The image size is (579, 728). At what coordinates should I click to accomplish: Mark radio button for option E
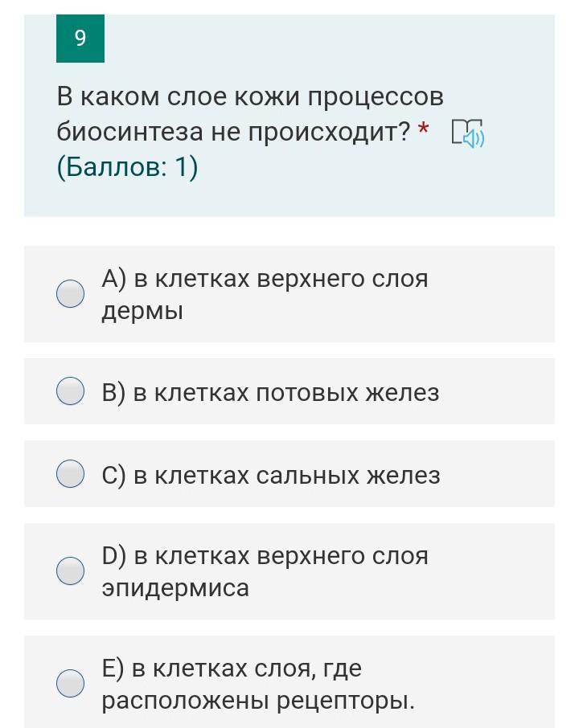point(71,683)
